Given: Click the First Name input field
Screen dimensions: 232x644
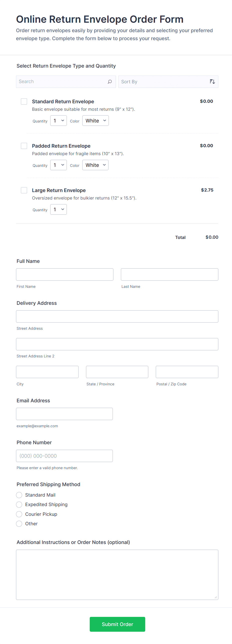Looking at the screenshot, I should [x=65, y=274].
